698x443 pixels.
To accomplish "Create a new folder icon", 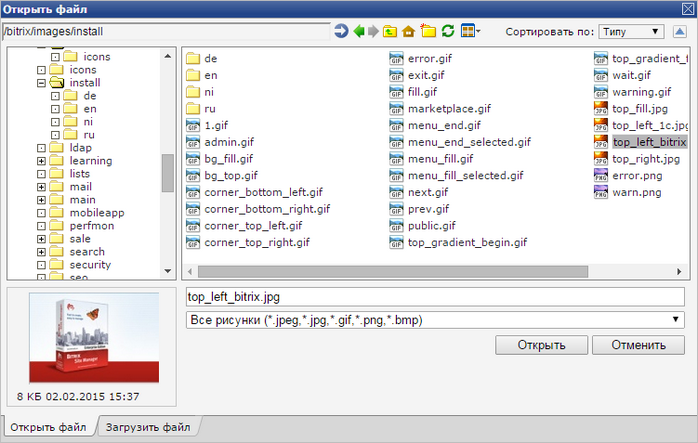I will [x=428, y=31].
